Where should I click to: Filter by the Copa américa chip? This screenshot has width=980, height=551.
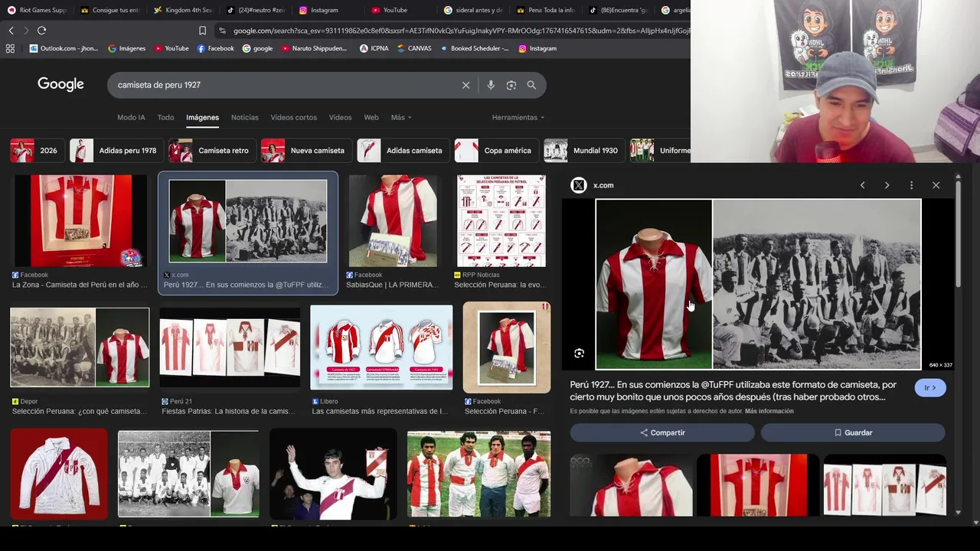496,150
